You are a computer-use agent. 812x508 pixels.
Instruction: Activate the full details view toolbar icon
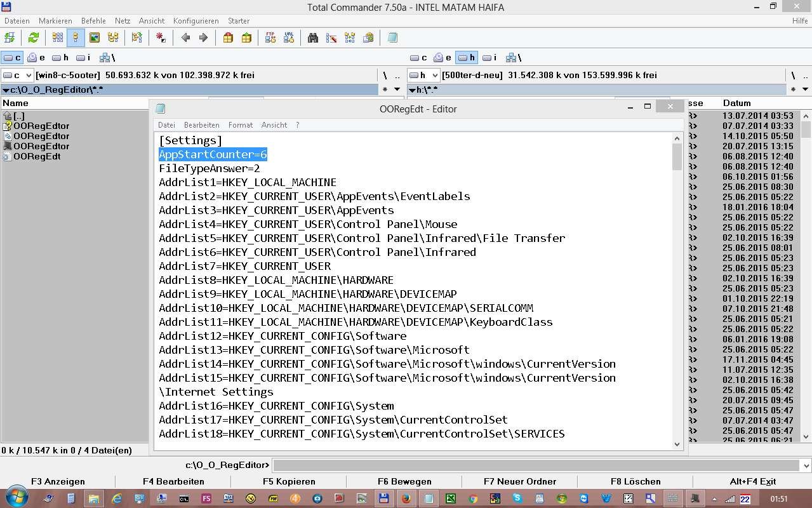coord(76,38)
